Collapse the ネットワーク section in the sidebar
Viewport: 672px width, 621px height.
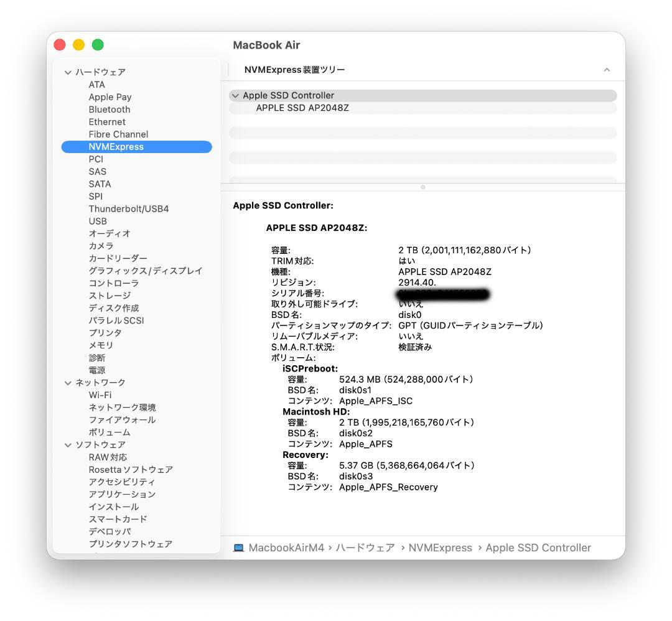coord(67,383)
